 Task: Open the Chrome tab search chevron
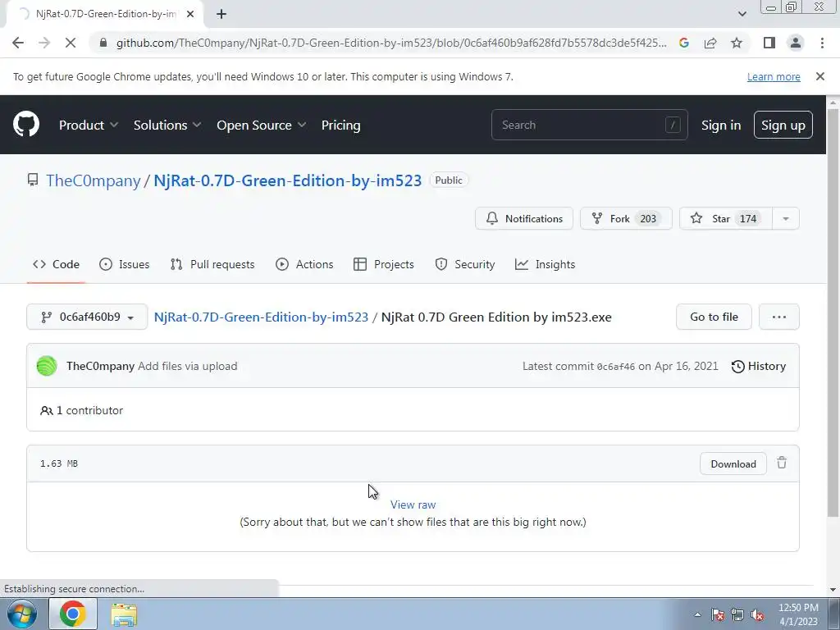point(742,14)
